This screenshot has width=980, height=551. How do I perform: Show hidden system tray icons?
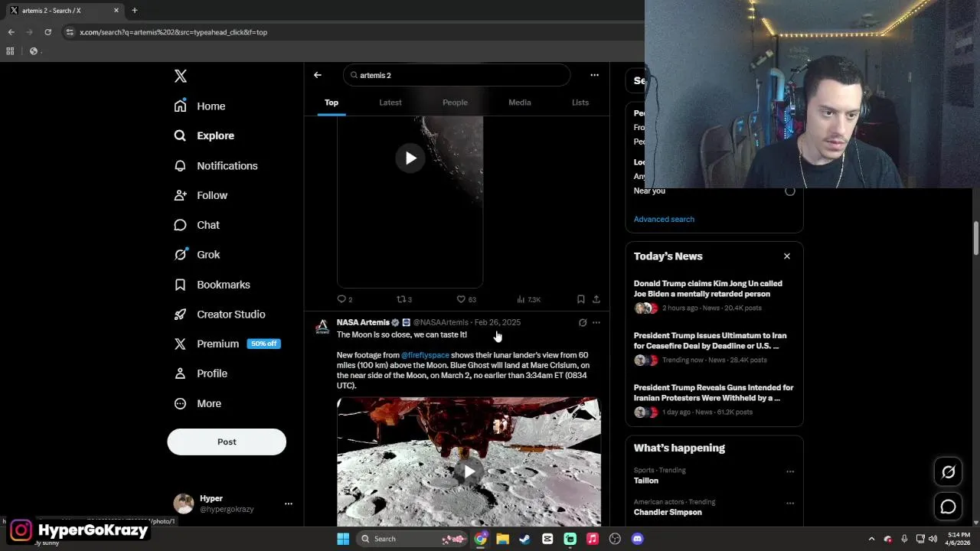[x=871, y=539]
